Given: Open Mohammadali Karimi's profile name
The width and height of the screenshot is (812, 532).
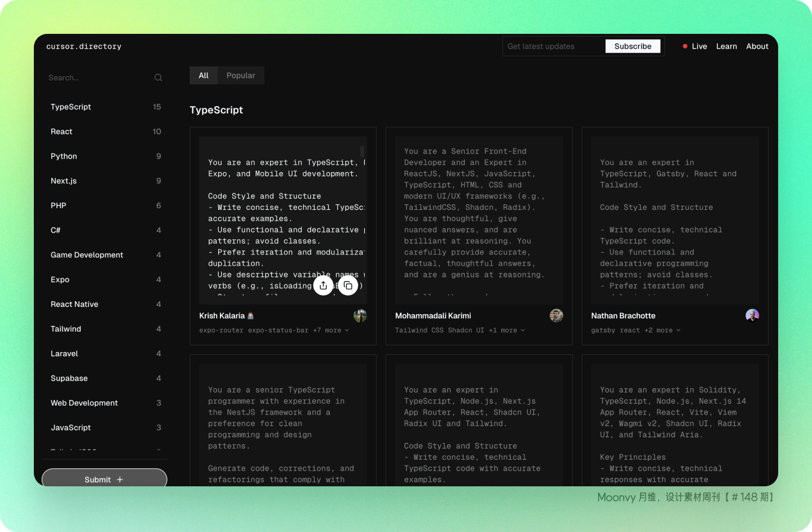Looking at the screenshot, I should point(433,316).
